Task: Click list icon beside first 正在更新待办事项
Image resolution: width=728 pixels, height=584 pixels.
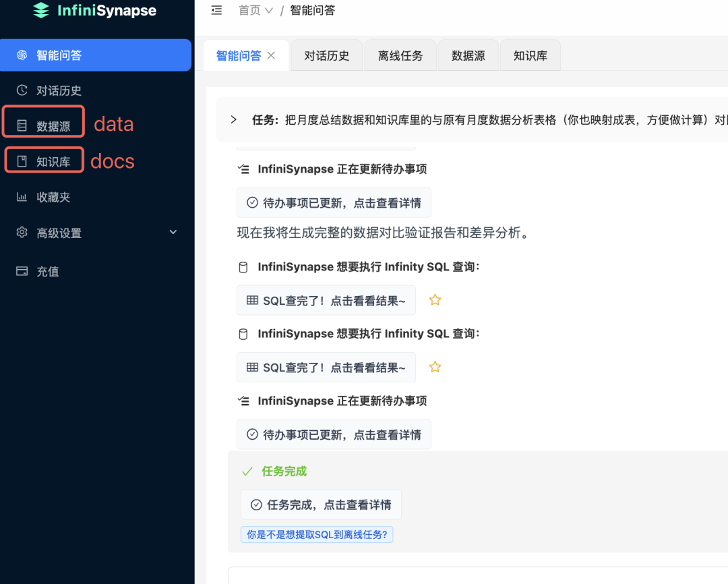Action: (x=243, y=169)
